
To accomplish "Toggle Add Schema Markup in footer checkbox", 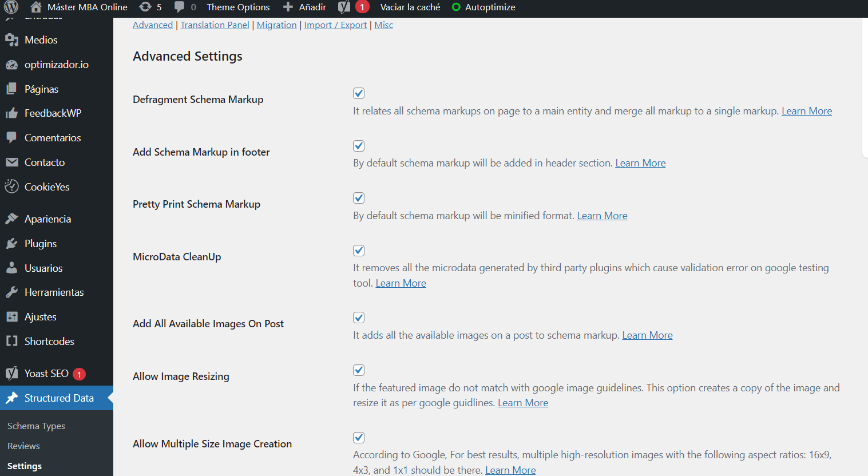I will (359, 146).
